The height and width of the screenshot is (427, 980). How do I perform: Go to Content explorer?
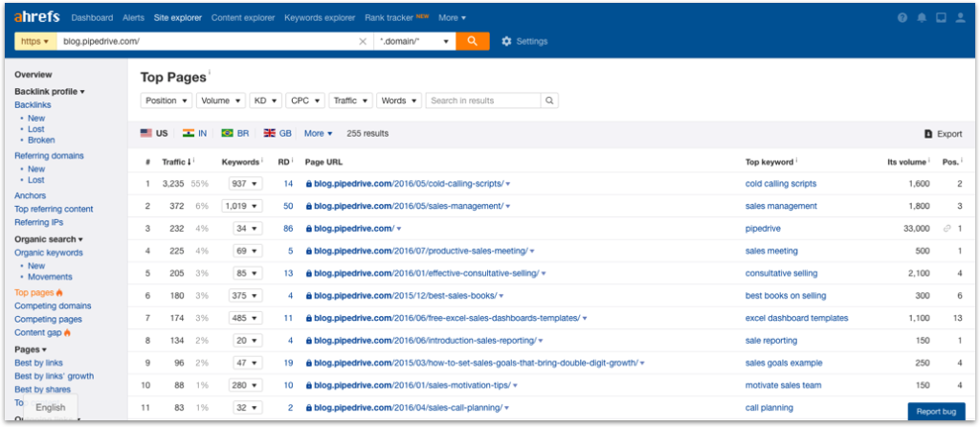pos(243,17)
